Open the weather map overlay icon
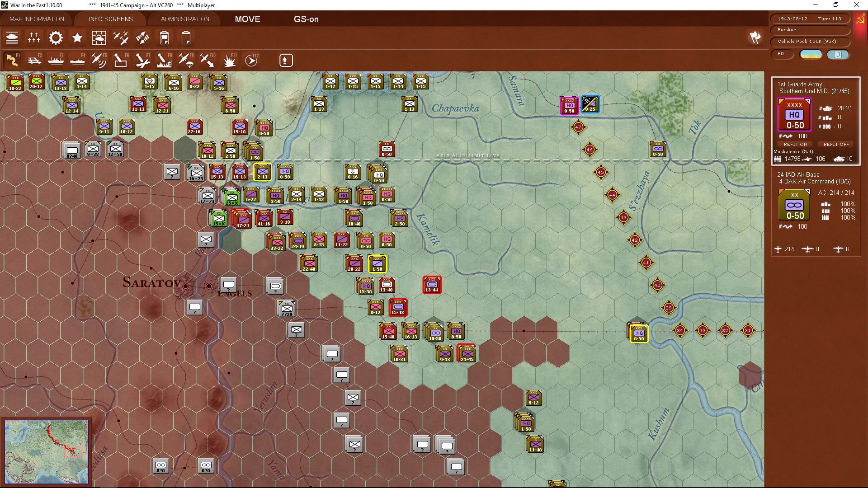 (99, 38)
